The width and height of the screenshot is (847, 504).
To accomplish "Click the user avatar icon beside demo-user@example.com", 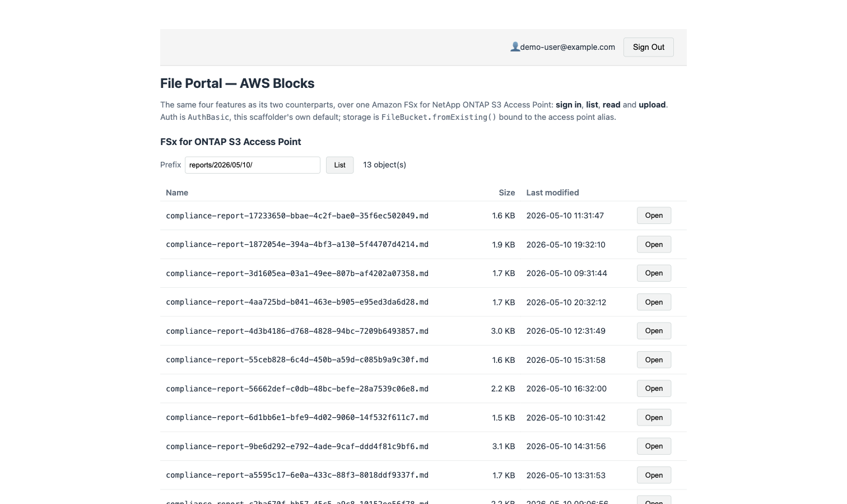I will pyautogui.click(x=515, y=47).
